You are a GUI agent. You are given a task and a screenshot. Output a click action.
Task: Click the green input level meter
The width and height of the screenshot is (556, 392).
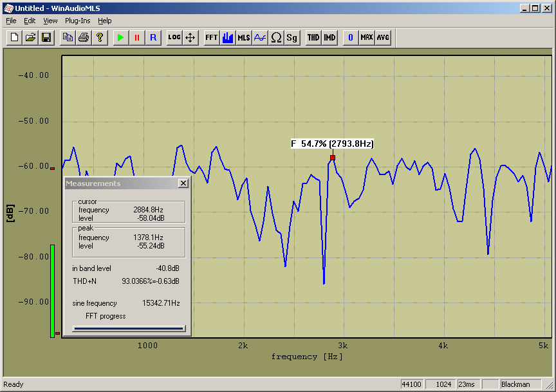pyautogui.click(x=52, y=290)
